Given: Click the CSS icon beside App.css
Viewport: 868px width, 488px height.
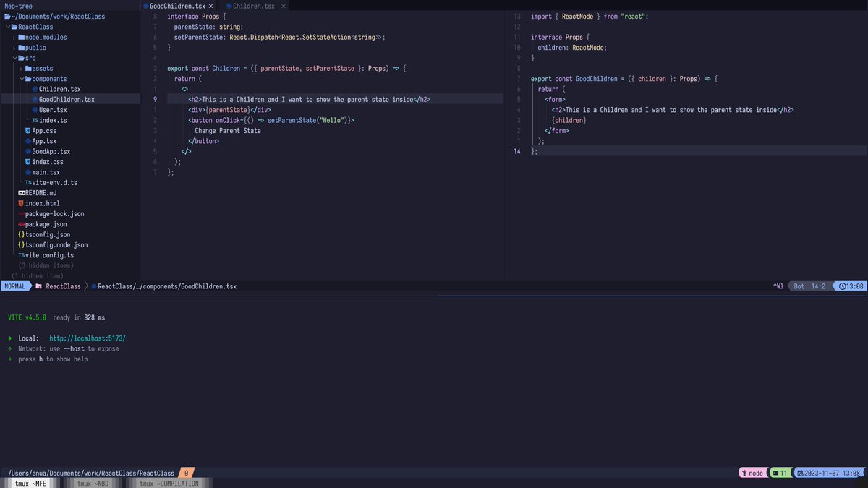Looking at the screenshot, I should 27,131.
